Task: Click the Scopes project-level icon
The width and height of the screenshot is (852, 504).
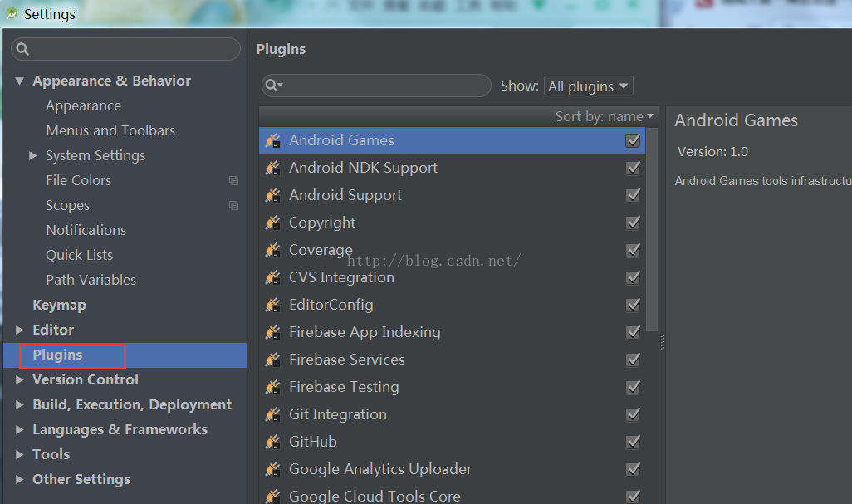Action: [x=233, y=205]
